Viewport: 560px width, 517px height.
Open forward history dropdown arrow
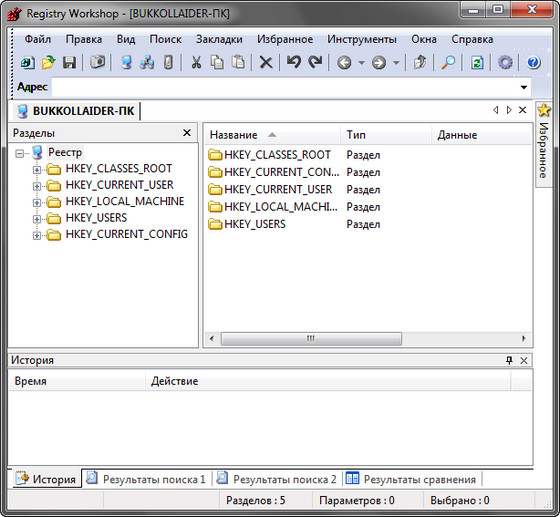click(x=396, y=63)
